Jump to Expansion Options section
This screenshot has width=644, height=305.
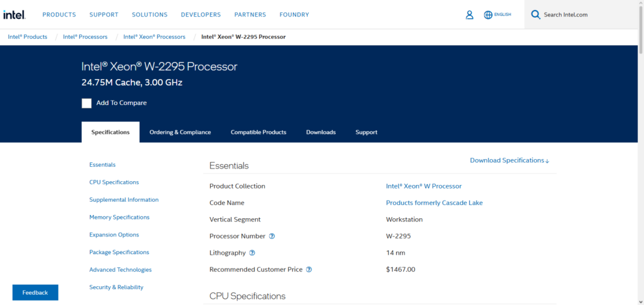pos(114,235)
